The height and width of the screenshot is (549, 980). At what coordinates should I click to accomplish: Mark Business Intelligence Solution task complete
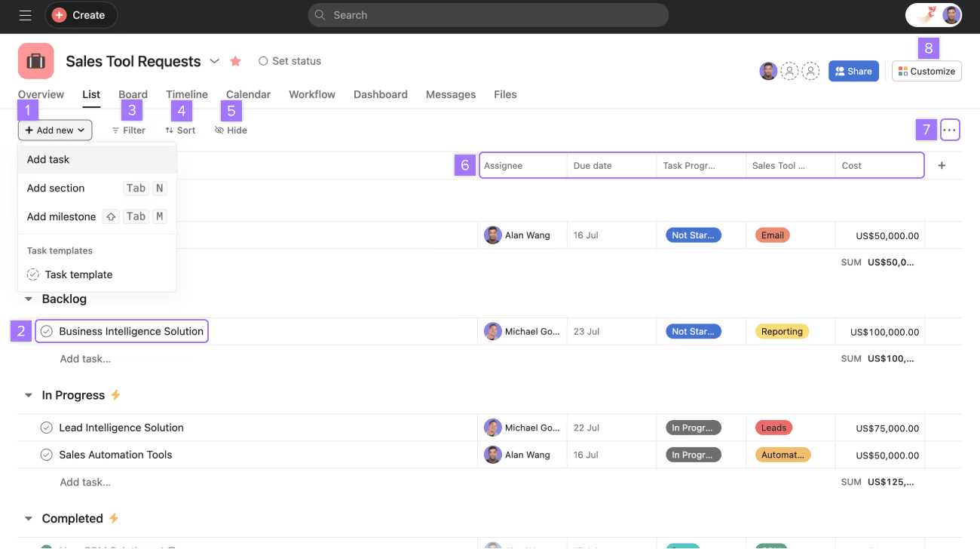(47, 332)
